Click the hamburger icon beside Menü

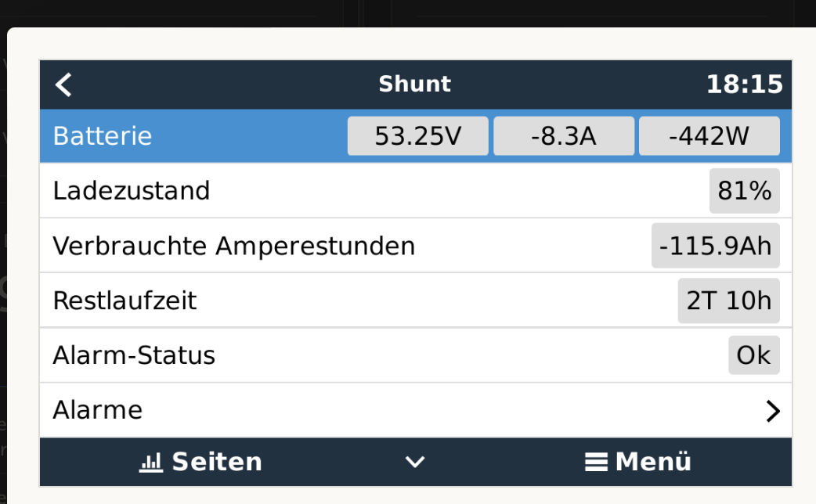pyautogui.click(x=596, y=463)
